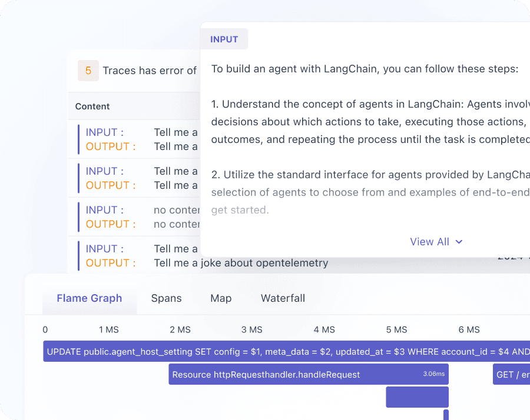
Task: Open the Spans tab
Action: click(166, 298)
